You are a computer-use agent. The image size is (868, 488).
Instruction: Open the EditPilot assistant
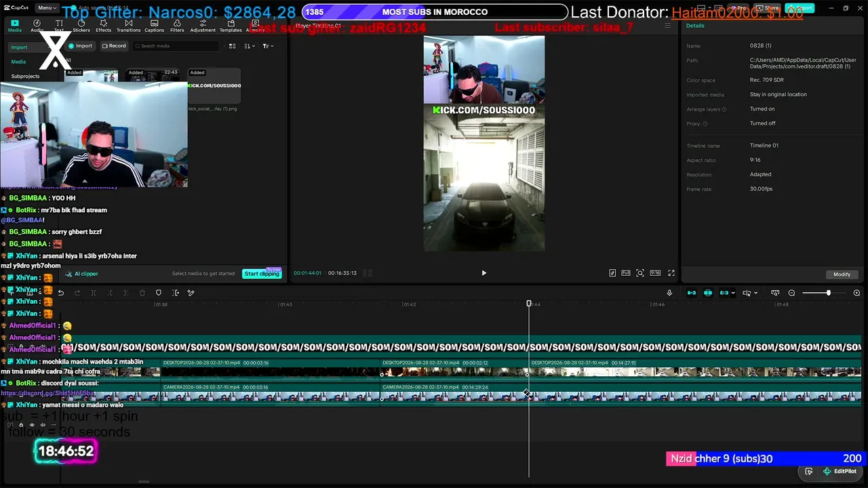coord(840,471)
